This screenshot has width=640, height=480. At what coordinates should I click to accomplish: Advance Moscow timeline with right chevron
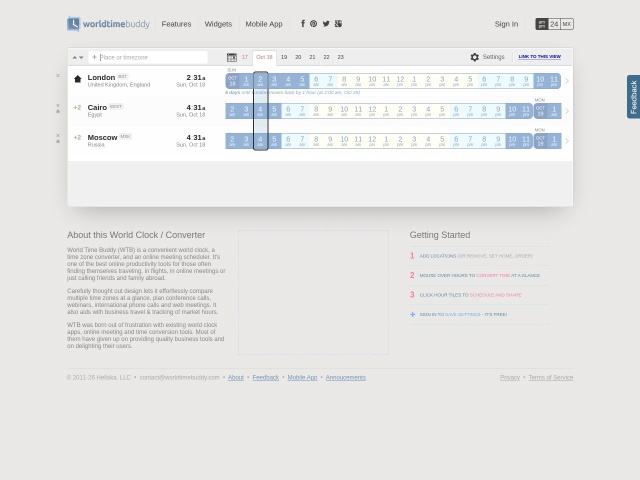point(567,141)
